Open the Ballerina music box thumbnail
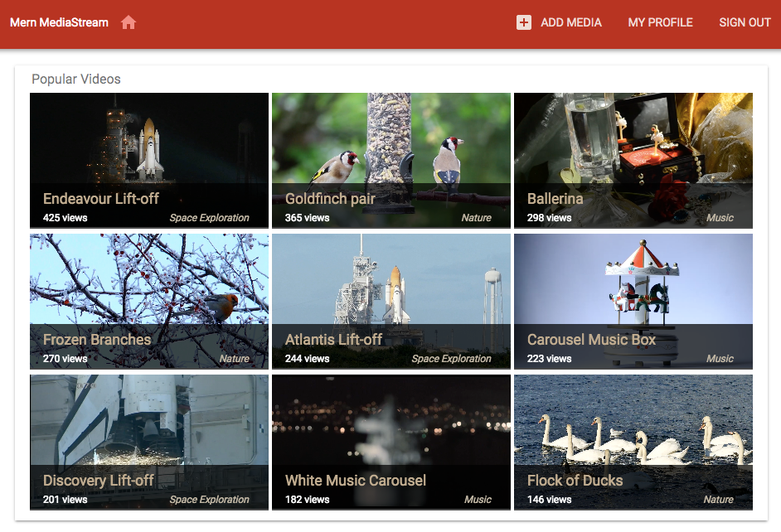781x532 pixels. click(x=633, y=138)
